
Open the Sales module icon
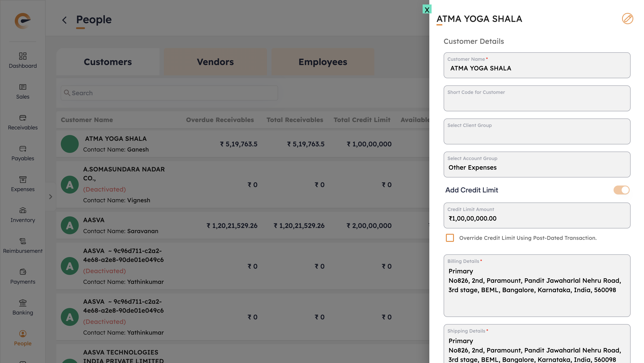click(x=23, y=87)
